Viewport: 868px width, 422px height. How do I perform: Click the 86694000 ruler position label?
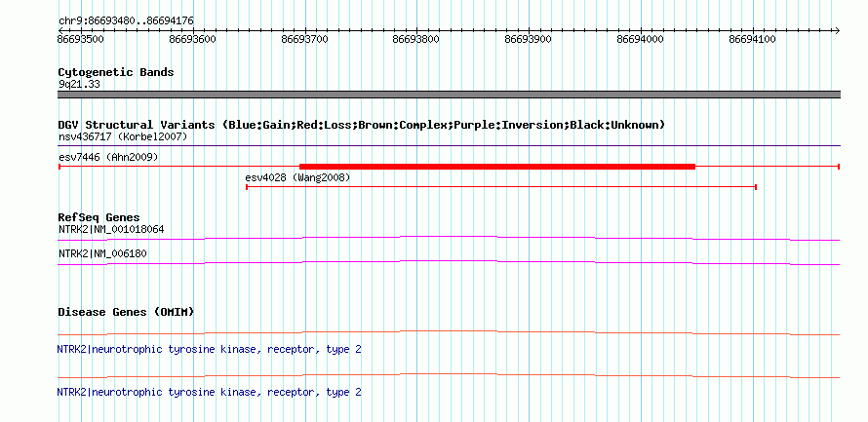[x=640, y=40]
